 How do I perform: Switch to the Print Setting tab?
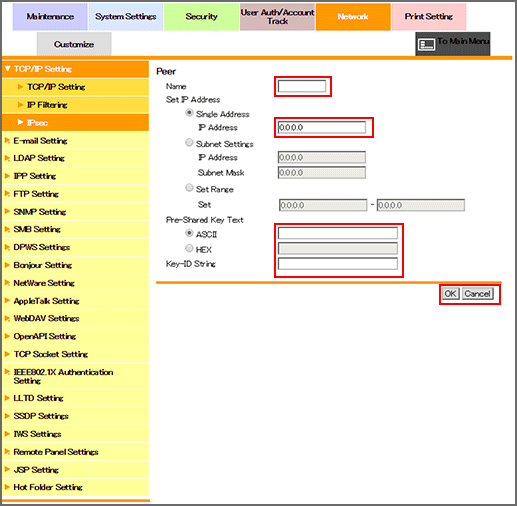(x=429, y=17)
